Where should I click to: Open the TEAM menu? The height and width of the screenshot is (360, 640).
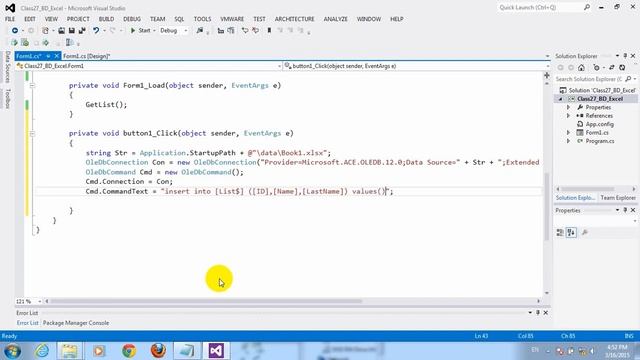[158, 19]
